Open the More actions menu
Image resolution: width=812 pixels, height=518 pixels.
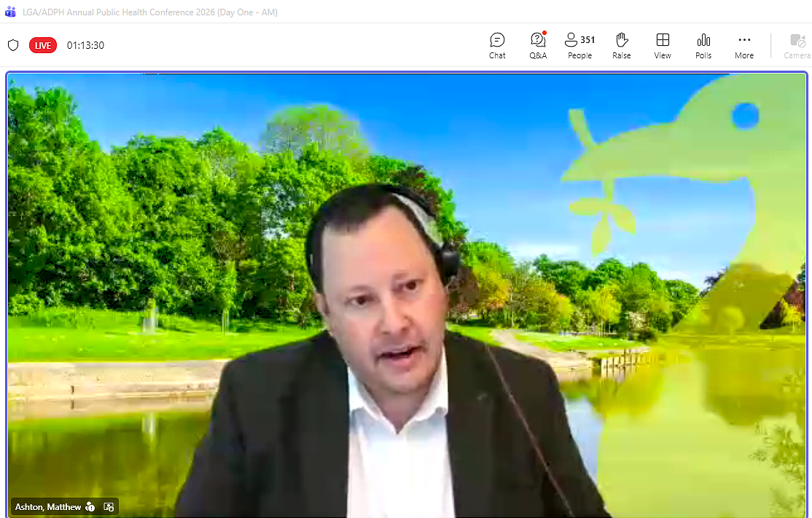click(x=744, y=45)
